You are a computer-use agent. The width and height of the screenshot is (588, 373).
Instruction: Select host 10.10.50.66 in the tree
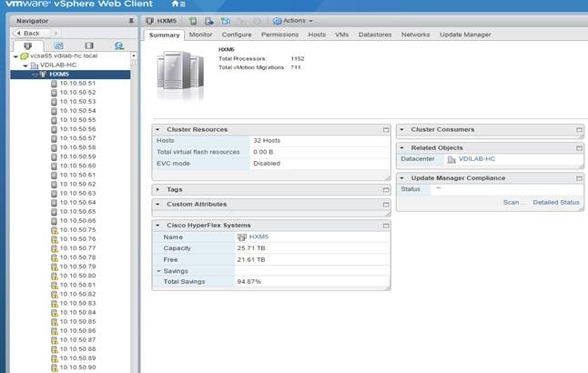[x=77, y=221]
